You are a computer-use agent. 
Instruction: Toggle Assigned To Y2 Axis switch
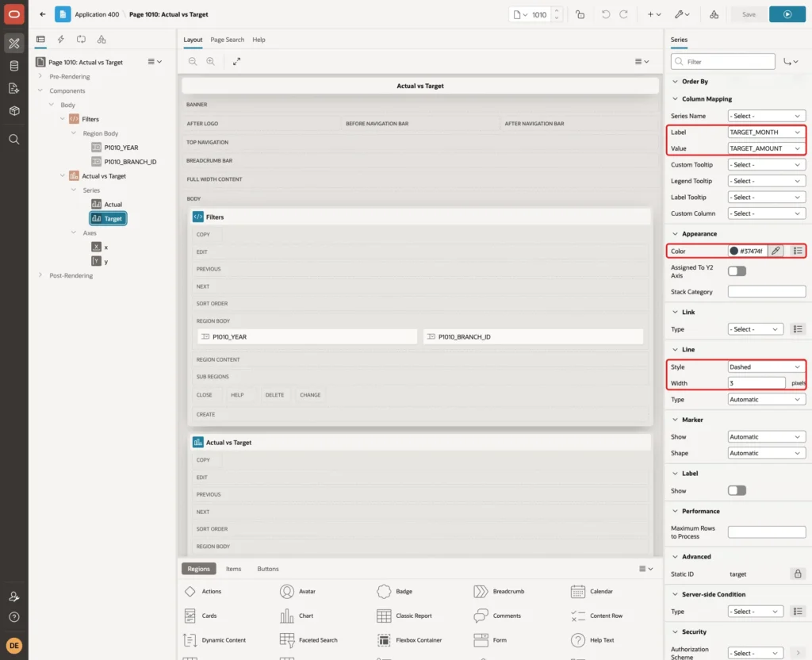pos(737,271)
